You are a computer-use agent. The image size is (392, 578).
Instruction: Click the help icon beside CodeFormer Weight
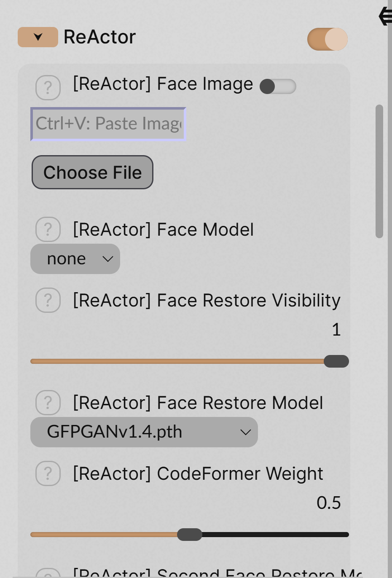(x=48, y=474)
